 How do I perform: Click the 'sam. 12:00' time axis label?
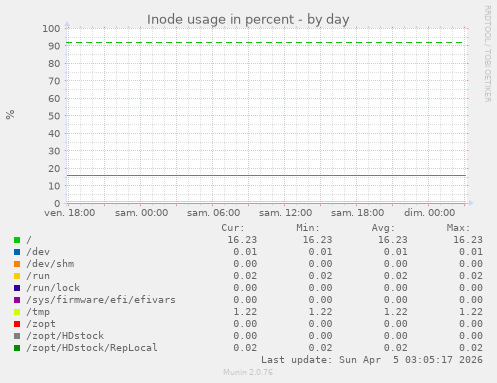[285, 213]
